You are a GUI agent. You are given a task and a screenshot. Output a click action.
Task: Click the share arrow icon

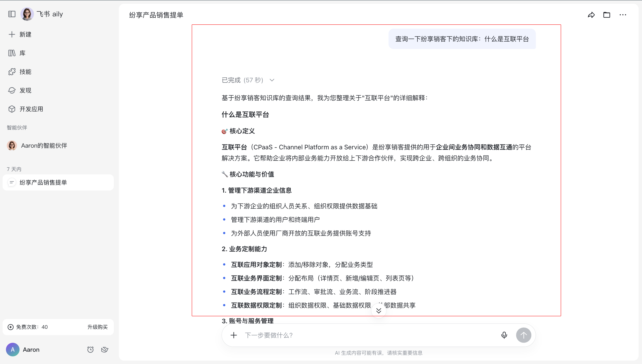[x=591, y=15]
